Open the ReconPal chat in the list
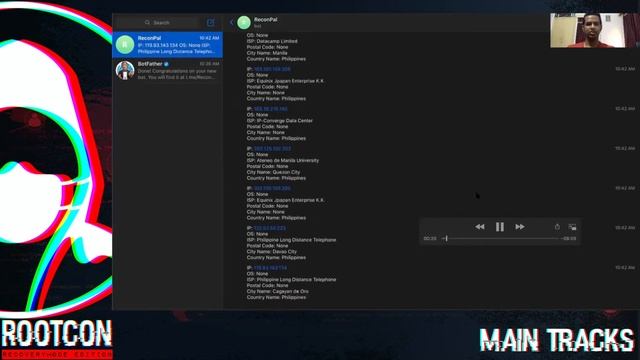The image size is (640, 360). [168, 44]
